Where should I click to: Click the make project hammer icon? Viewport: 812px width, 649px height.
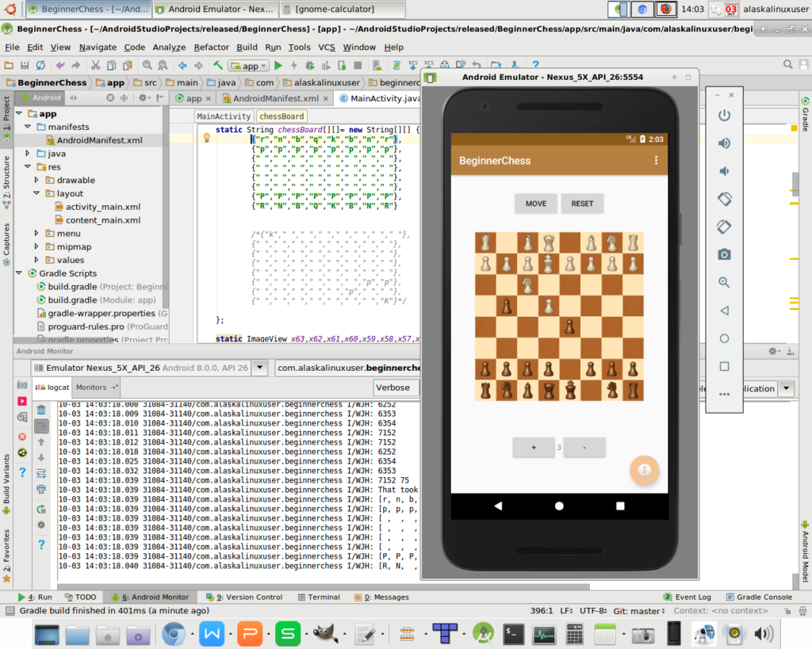pos(218,66)
